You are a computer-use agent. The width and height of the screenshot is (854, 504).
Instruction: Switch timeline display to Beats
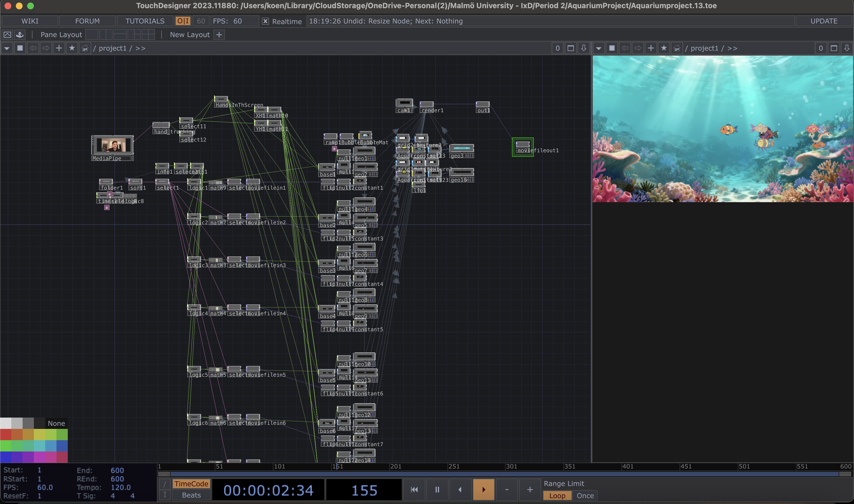(191, 495)
